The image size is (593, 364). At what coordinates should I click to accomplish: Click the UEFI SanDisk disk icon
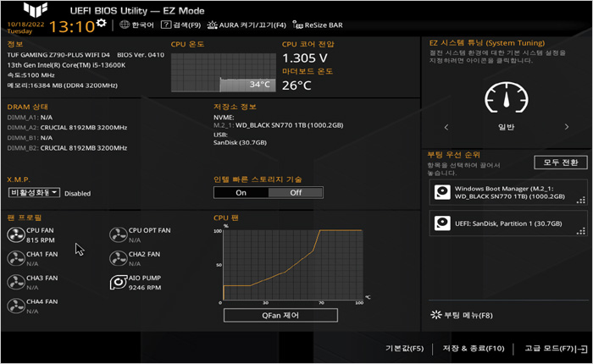coord(442,223)
